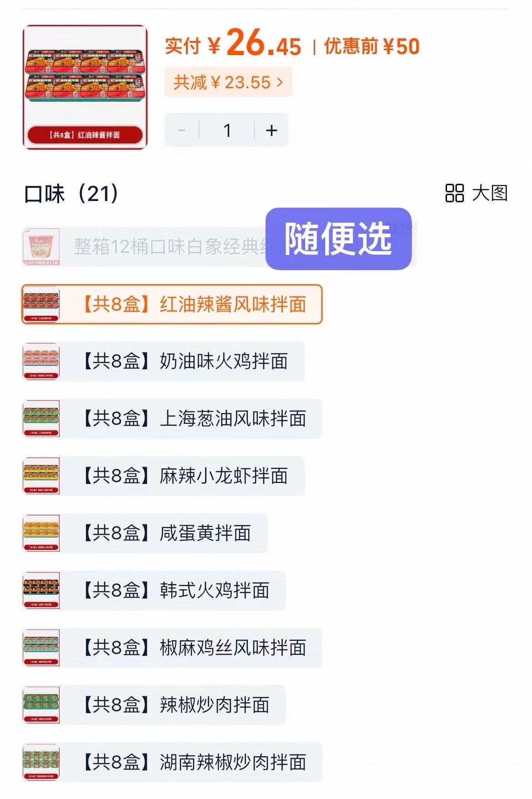Expand the 共减 ¥23.55 discount details

[228, 82]
